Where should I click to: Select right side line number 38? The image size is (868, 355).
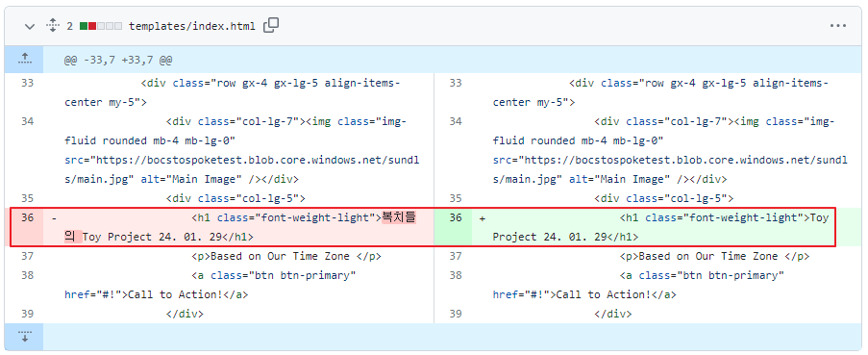point(456,275)
